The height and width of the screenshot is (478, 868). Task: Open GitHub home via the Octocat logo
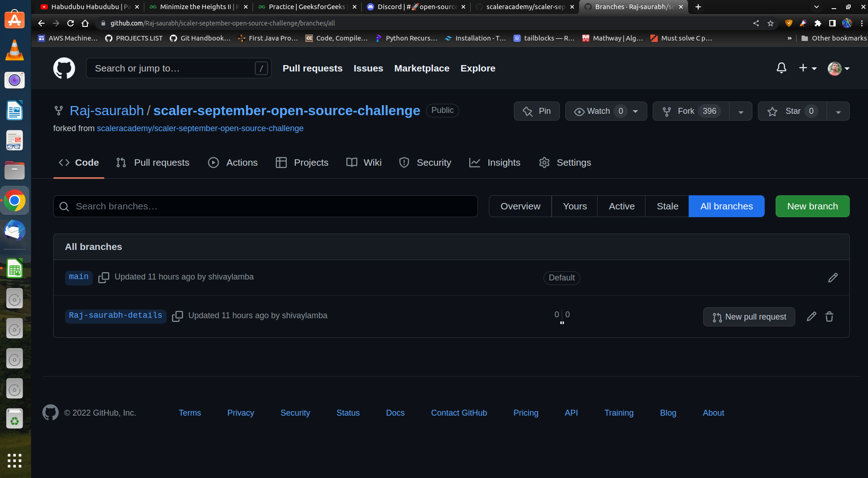(64, 68)
